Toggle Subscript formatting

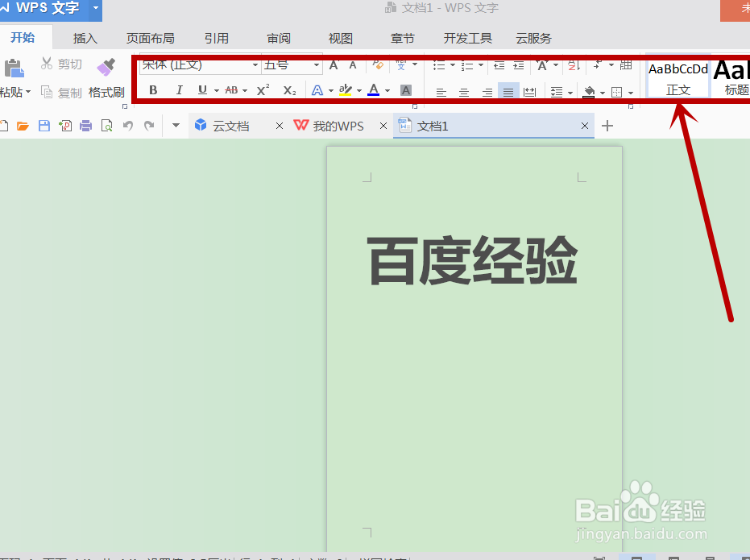click(x=289, y=90)
